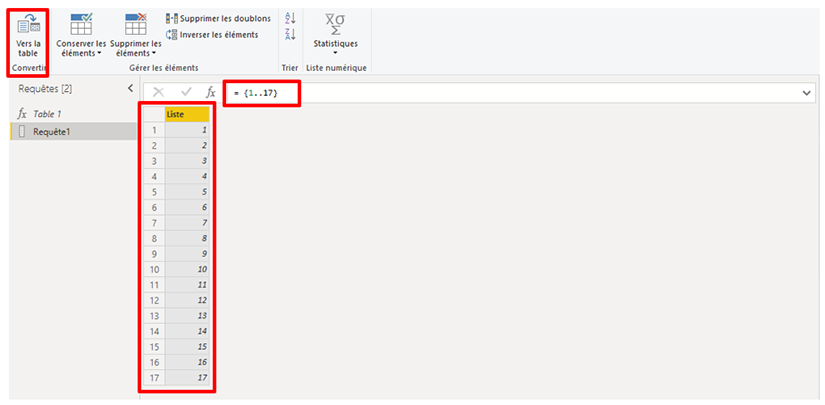The height and width of the screenshot is (405, 825).
Task: Open the Supprimer les éléments menu
Action: pyautogui.click(x=135, y=49)
